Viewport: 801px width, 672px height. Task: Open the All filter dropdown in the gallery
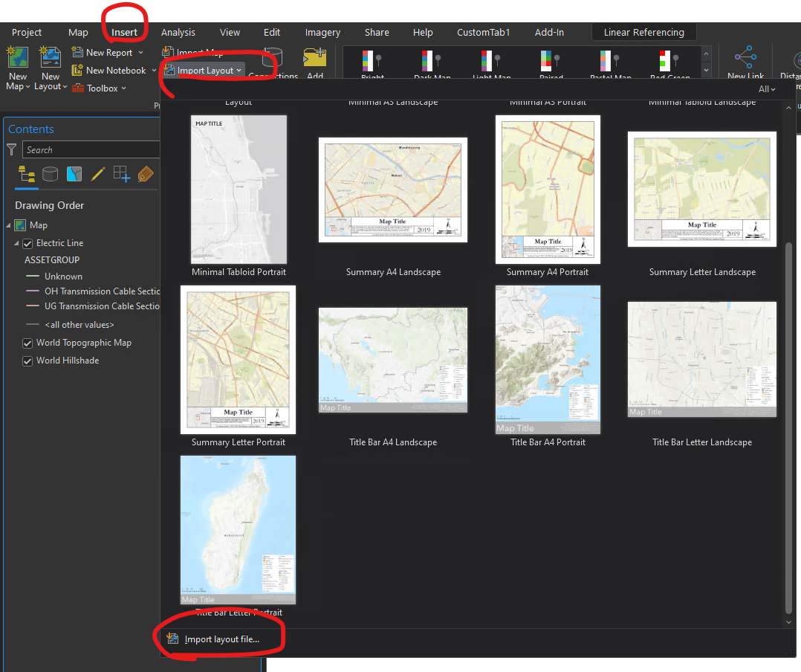766,88
